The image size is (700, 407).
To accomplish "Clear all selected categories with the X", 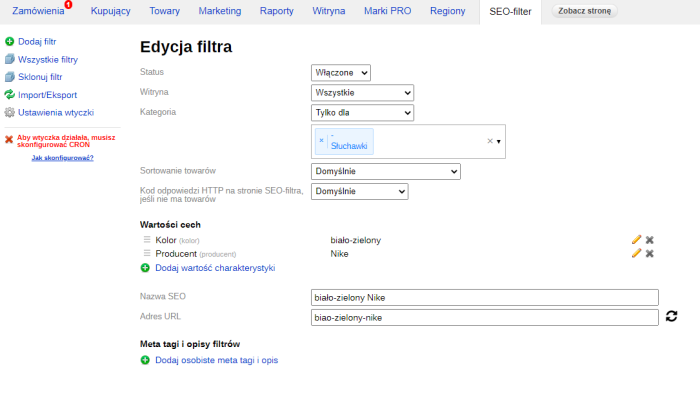I will 490,141.
